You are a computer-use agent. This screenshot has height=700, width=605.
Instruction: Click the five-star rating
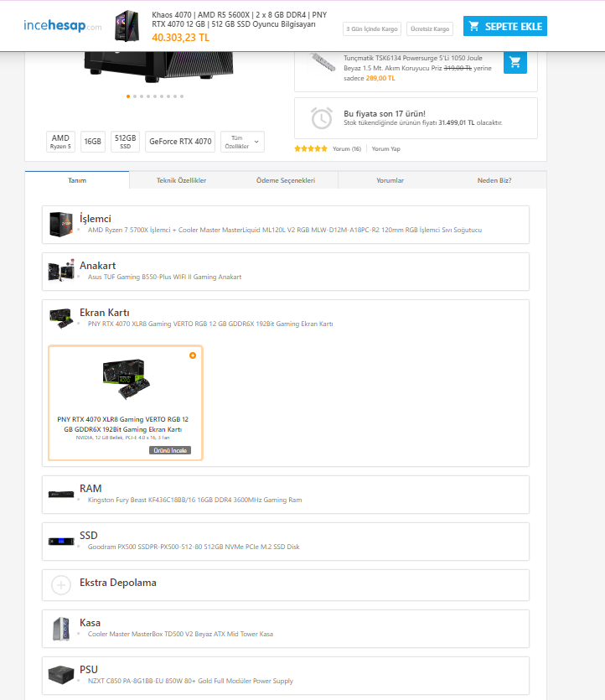(x=311, y=148)
